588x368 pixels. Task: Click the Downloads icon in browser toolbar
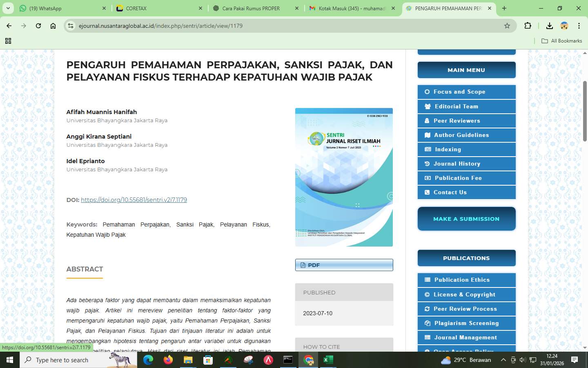pos(549,25)
